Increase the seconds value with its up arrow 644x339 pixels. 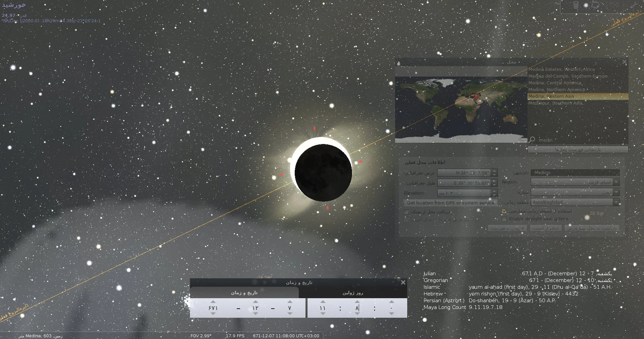[x=391, y=302]
